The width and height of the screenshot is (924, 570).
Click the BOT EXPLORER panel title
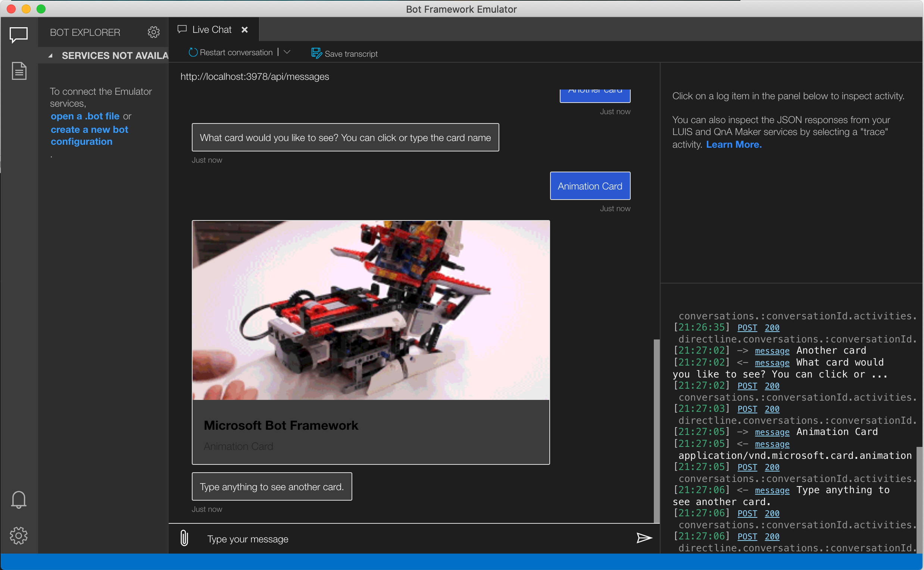coord(85,32)
